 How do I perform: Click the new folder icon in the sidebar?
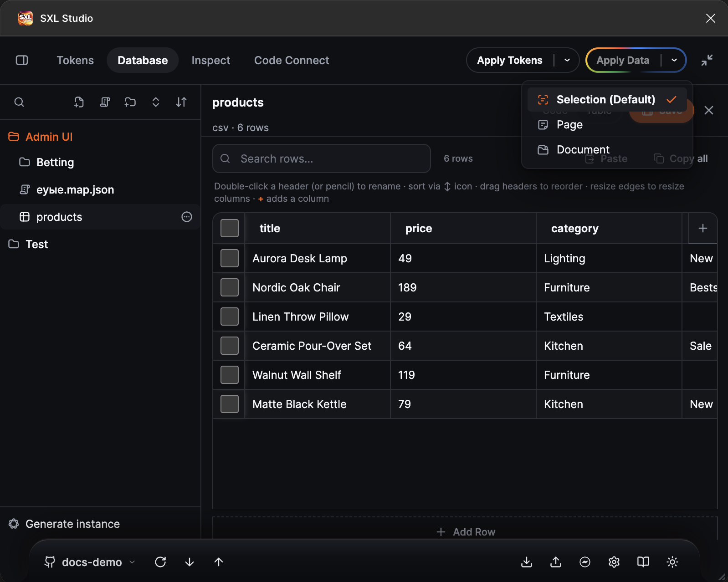[x=130, y=102]
